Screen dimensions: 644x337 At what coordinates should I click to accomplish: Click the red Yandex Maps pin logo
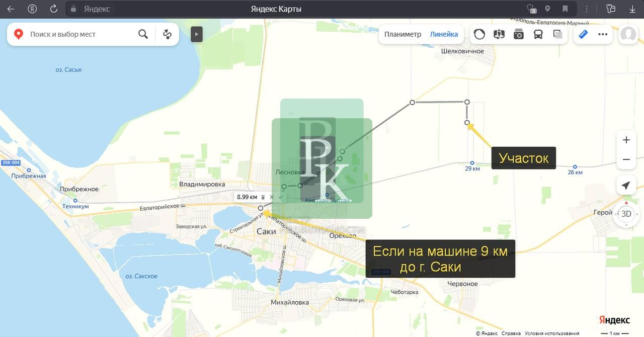tap(19, 34)
